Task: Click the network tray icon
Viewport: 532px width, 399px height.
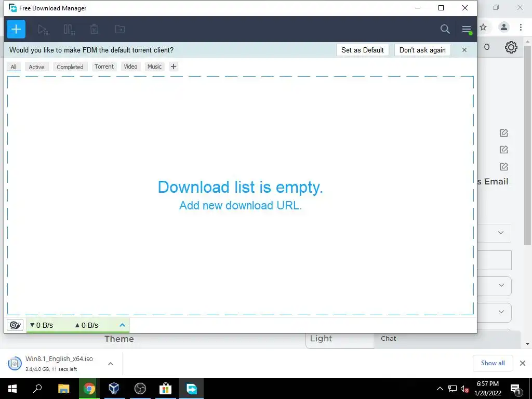Action: [x=453, y=389]
